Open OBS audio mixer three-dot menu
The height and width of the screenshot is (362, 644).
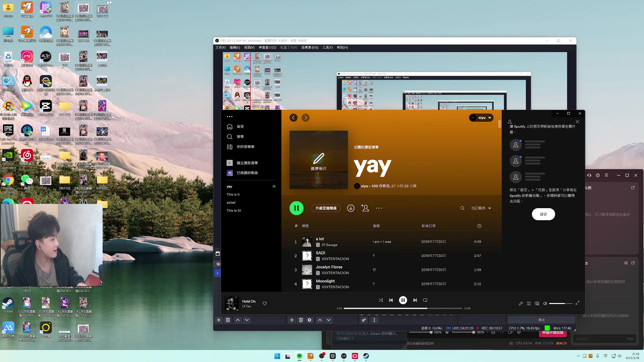(374, 320)
